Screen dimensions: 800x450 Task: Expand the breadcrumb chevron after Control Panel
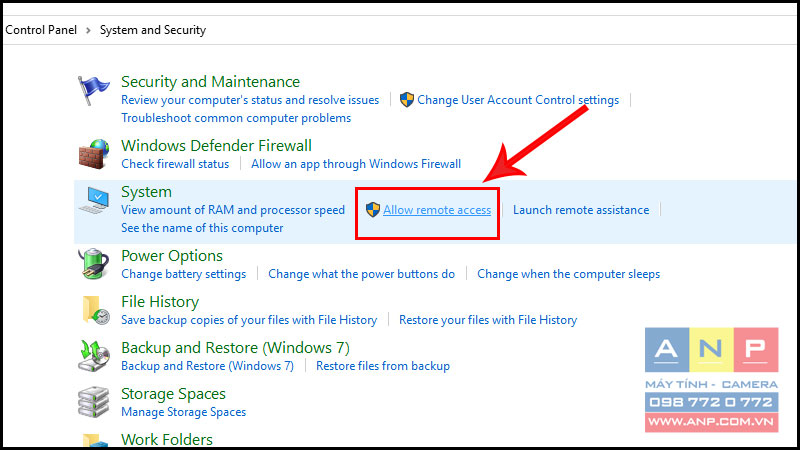point(88,31)
